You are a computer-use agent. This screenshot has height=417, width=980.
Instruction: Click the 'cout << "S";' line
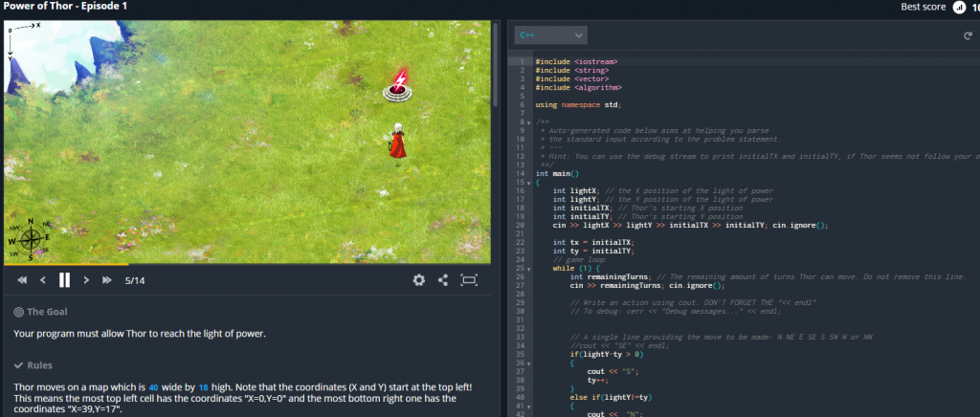(613, 371)
